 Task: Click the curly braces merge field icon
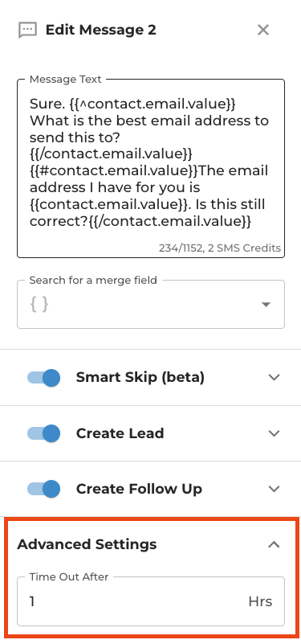click(x=39, y=305)
